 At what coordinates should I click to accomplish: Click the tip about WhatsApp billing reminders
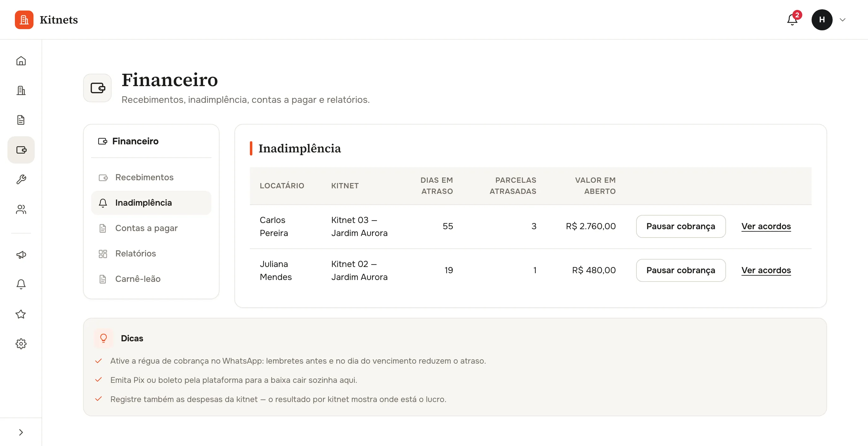298,361
